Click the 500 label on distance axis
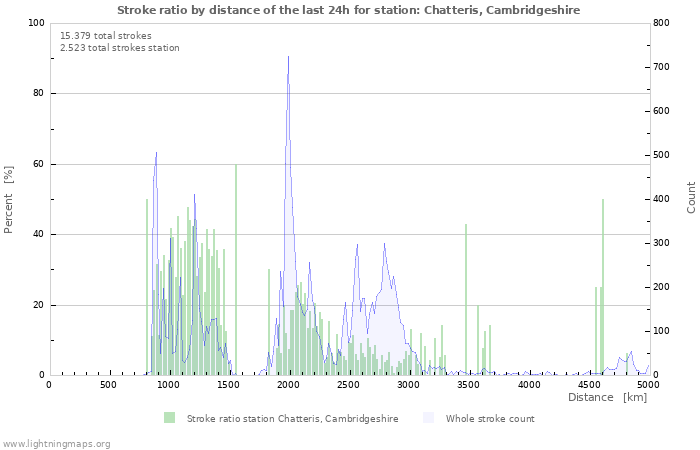The height and width of the screenshot is (450, 700). coord(108,385)
